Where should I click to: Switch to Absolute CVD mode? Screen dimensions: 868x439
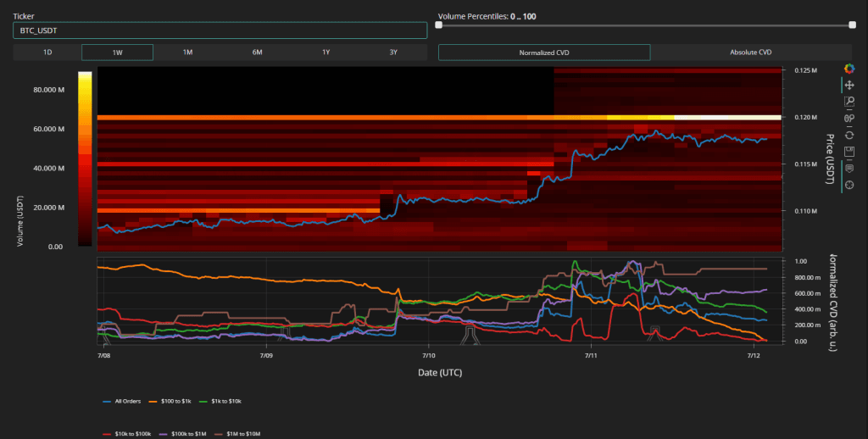tap(751, 52)
